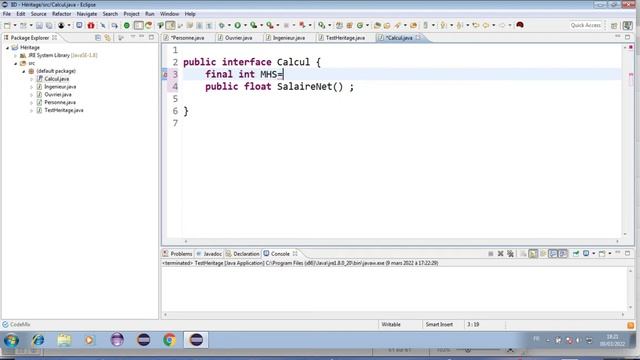
Task: Open the Source menu
Action: click(38, 14)
